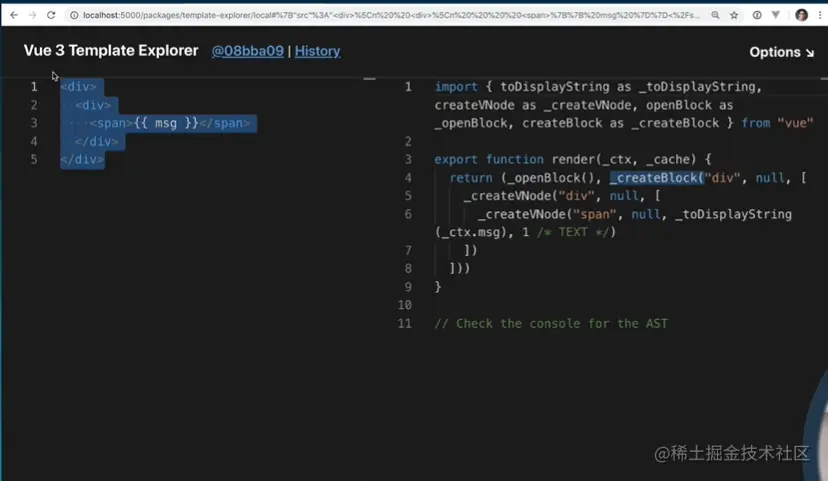Place cursor on template line 2 nested div
Screen dimensions: 828x481
pos(93,105)
